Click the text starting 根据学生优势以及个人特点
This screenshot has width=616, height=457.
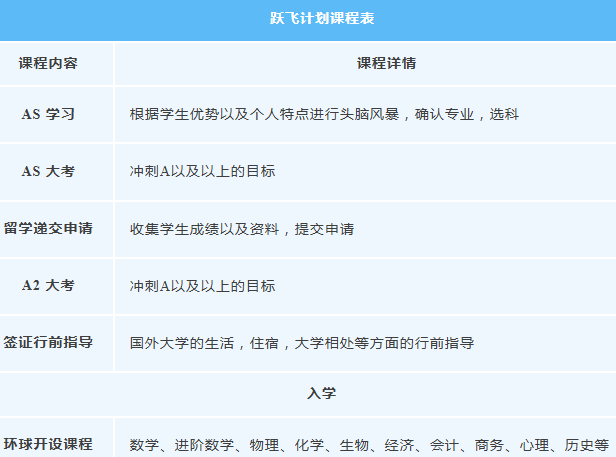[x=324, y=114]
